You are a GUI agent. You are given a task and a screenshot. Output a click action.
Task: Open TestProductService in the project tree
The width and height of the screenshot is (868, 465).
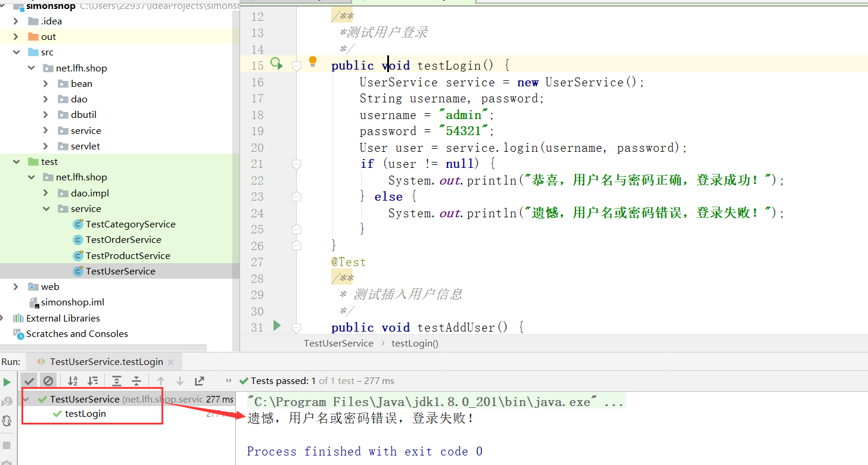pyautogui.click(x=128, y=255)
